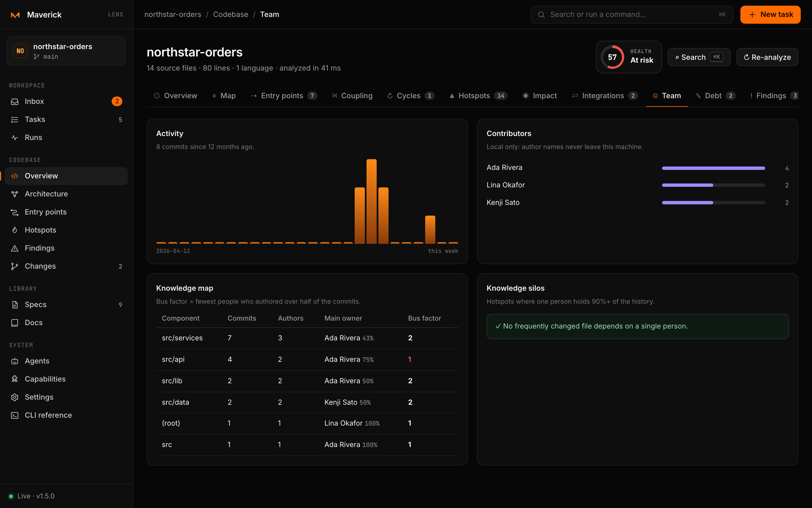Screen dimensions: 812x508
Task: Focus the Search or run a command field
Action: point(632,15)
